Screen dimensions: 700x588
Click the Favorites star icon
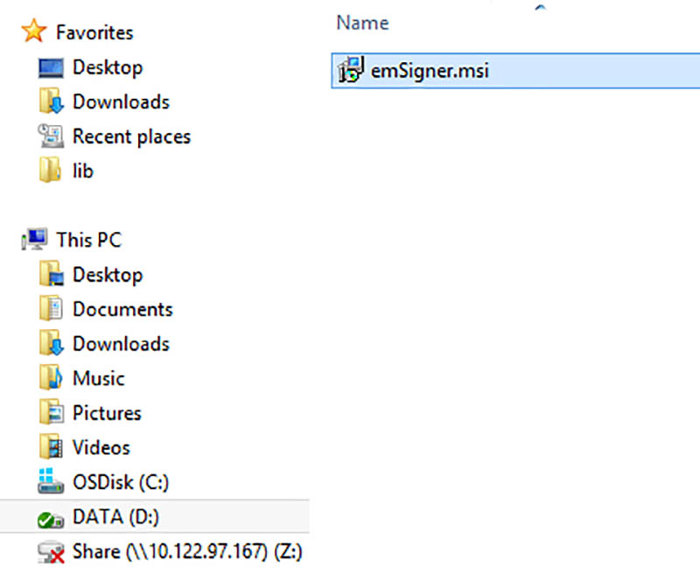33,31
